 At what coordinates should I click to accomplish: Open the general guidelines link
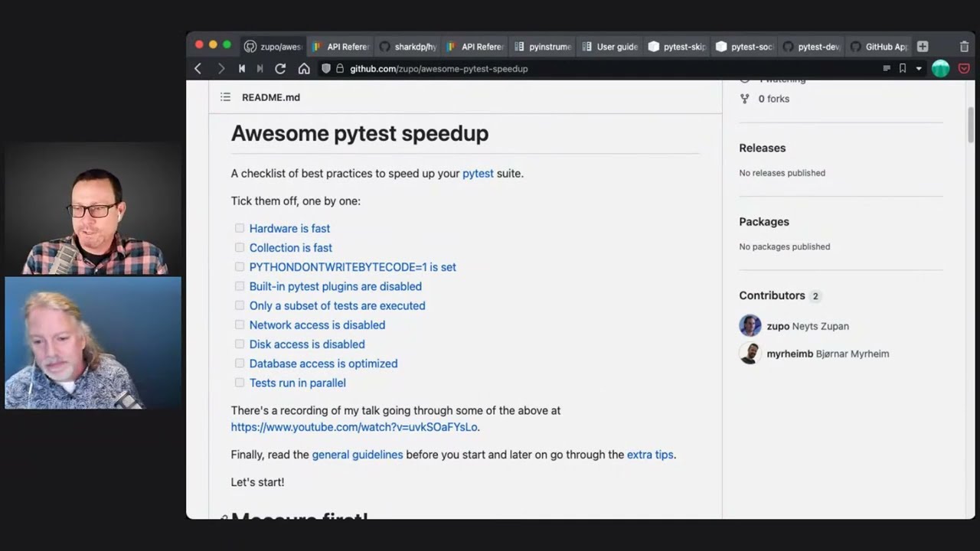[x=358, y=455]
